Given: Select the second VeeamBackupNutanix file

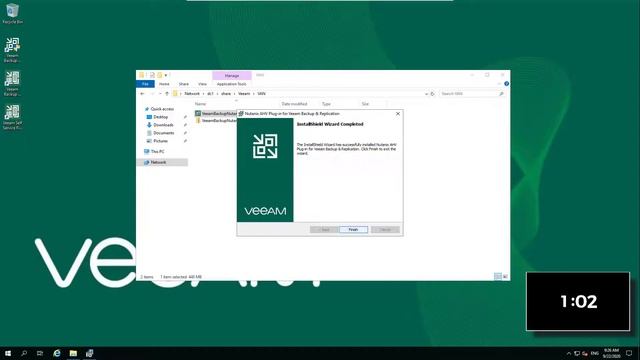Looking at the screenshot, I should point(216,121).
